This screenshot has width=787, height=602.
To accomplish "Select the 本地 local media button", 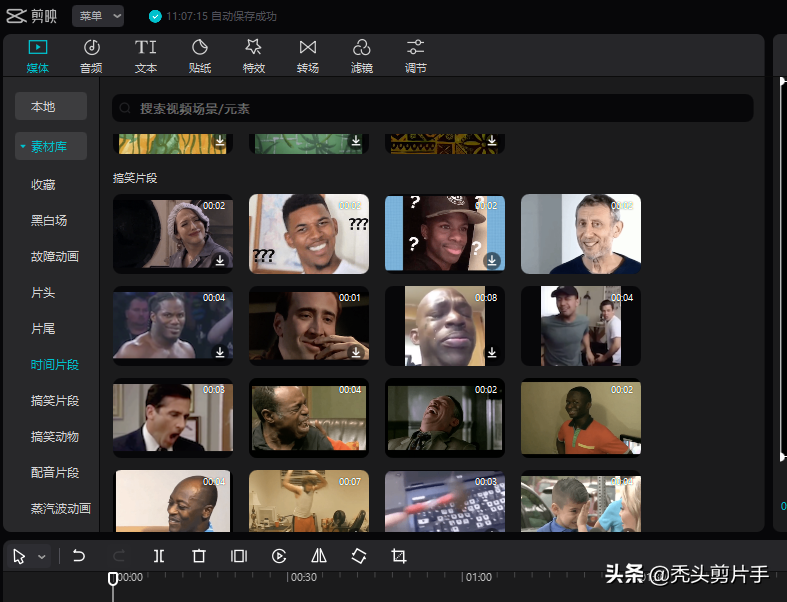I will click(x=51, y=106).
